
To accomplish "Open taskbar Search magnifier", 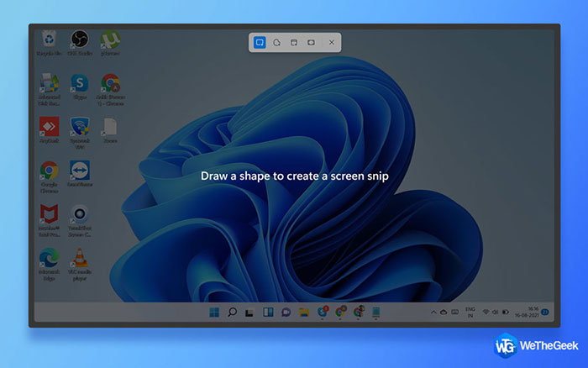I will [x=232, y=313].
